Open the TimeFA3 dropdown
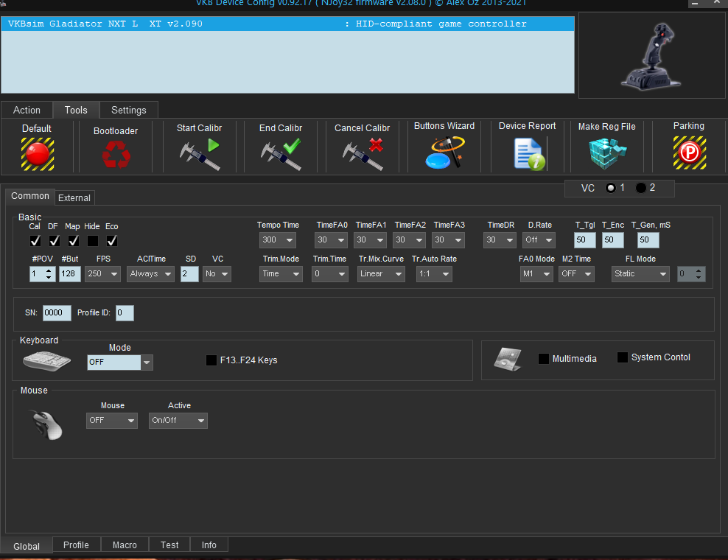728x560 pixels. [448, 240]
